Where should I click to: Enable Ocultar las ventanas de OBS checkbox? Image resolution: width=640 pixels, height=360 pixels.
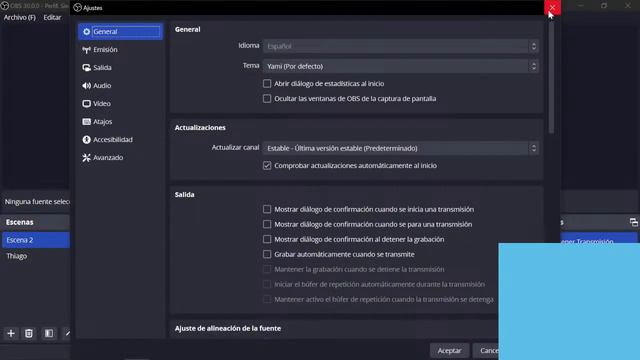(x=267, y=99)
